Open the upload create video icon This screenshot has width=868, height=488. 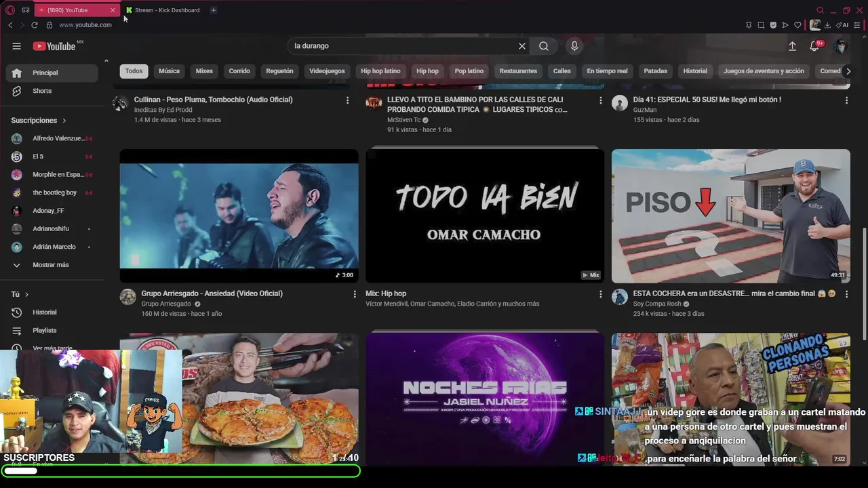(x=792, y=46)
